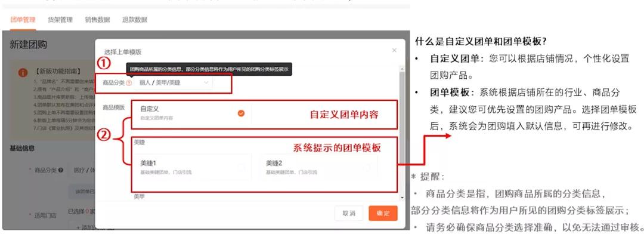
Task: Click the 商品分类 help question icon
Action: point(129,82)
